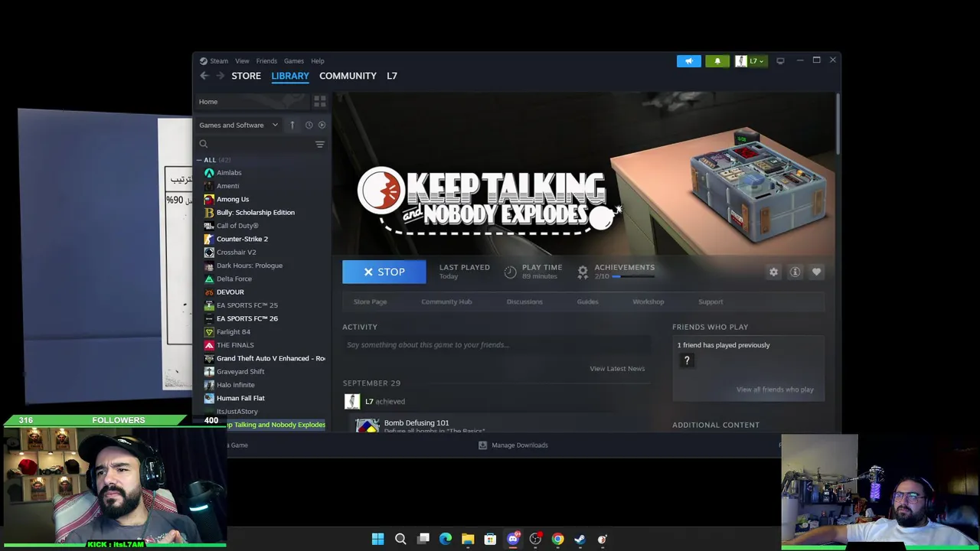Open the Support link
Image resolution: width=980 pixels, height=551 pixels.
710,302
